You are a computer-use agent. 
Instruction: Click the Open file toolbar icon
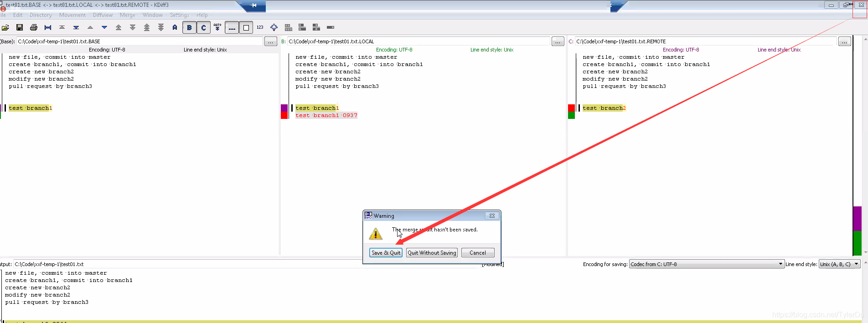coord(5,27)
